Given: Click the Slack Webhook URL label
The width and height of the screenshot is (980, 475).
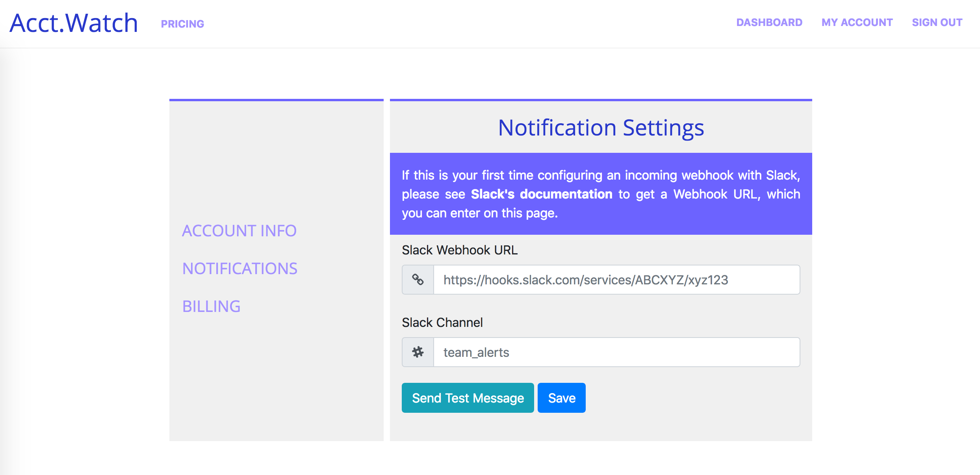Looking at the screenshot, I should coord(459,250).
